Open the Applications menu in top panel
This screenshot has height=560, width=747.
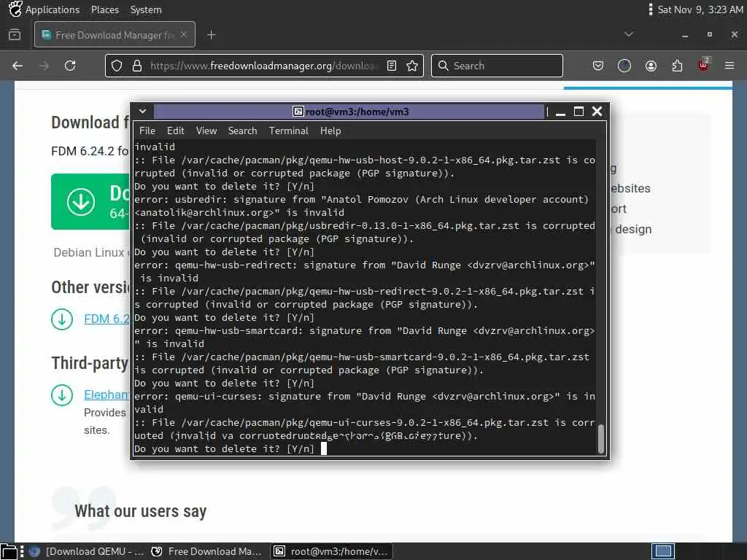(x=53, y=9)
